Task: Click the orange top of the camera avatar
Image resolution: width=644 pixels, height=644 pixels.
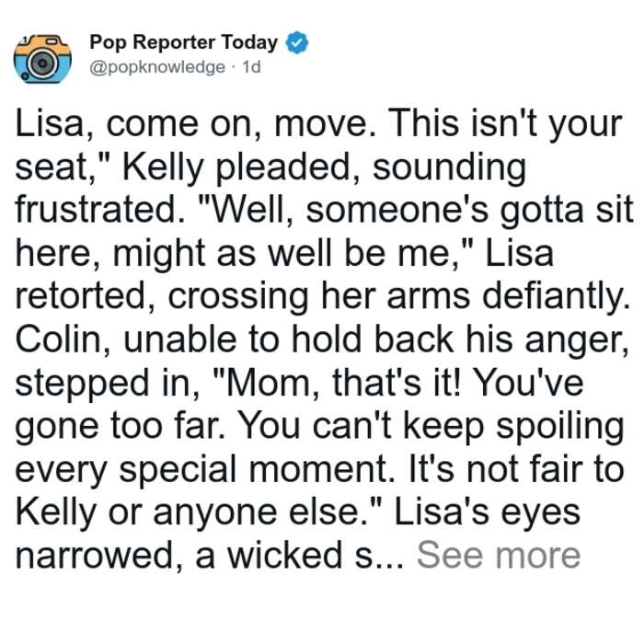Action: pos(42,44)
